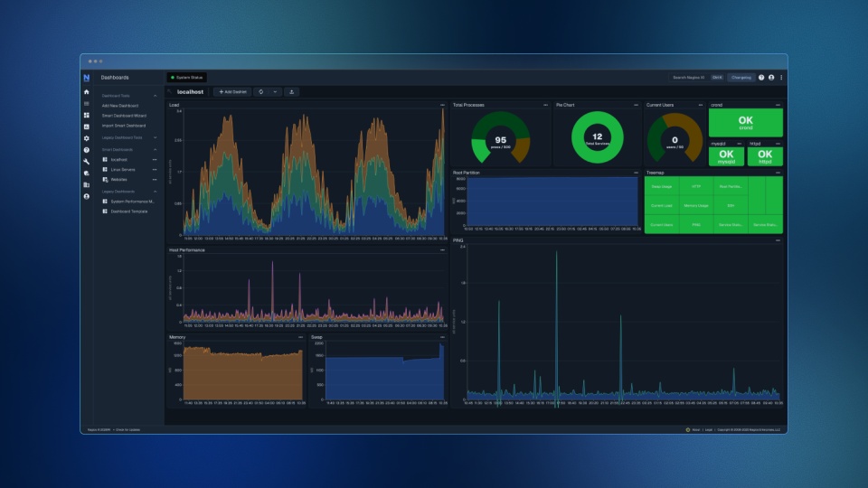Open options menu of the Memory dashlet
This screenshot has height=488, width=868.
tap(300, 337)
